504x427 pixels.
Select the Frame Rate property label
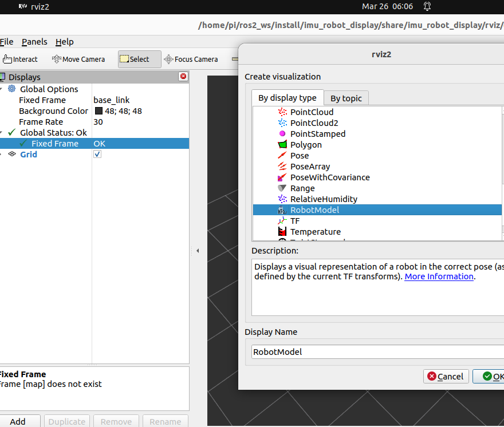41,122
